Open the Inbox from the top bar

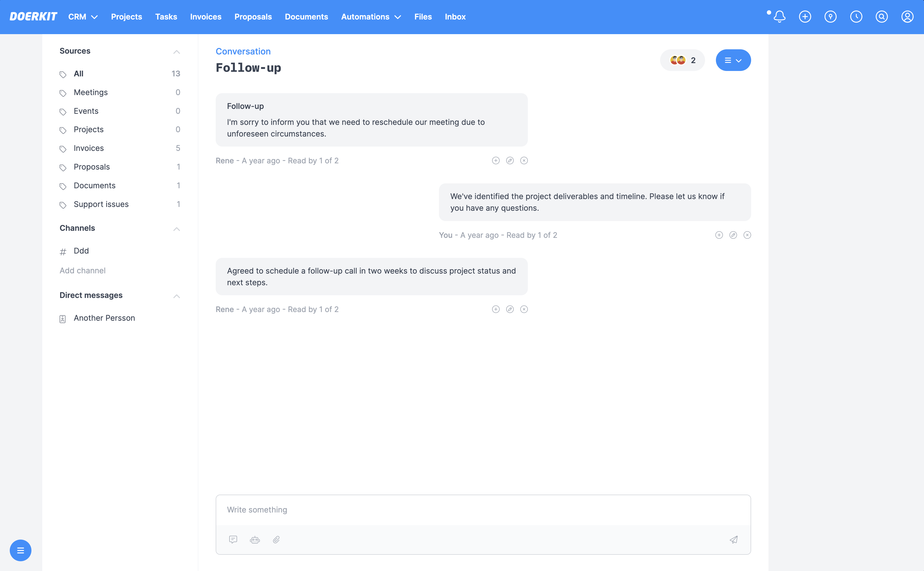pyautogui.click(x=455, y=17)
